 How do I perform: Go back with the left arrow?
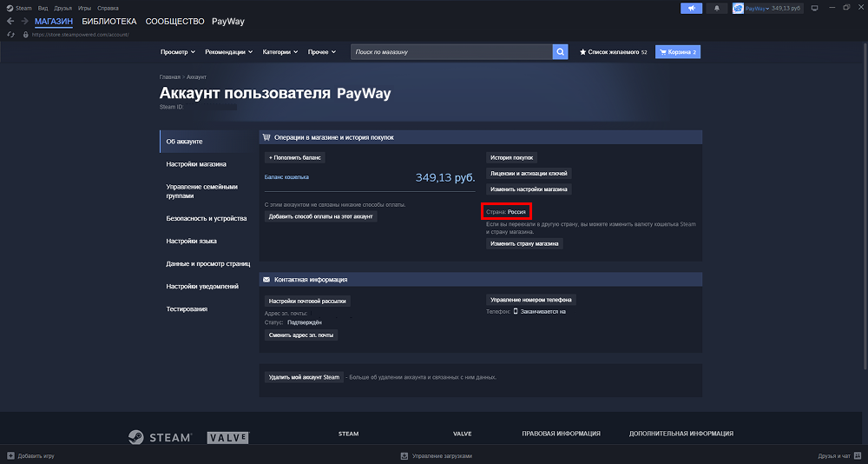(x=10, y=21)
